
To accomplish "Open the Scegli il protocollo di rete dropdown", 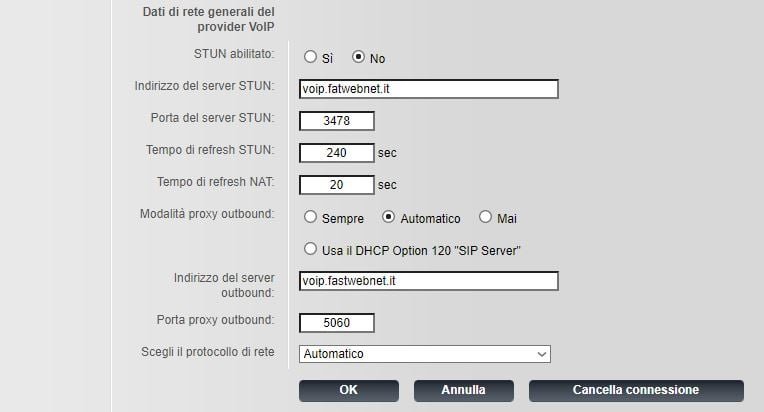I will (425, 354).
